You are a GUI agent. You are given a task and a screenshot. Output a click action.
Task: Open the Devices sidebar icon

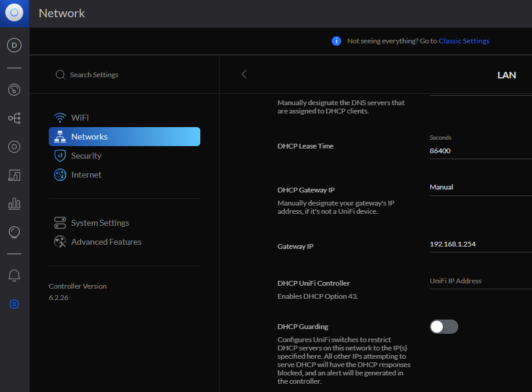point(14,147)
